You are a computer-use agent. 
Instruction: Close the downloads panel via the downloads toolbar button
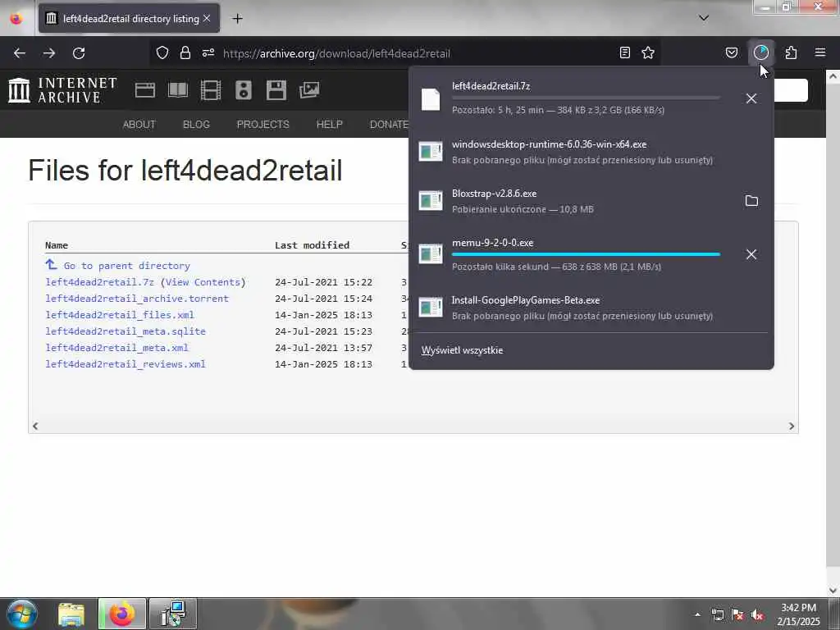(x=761, y=52)
